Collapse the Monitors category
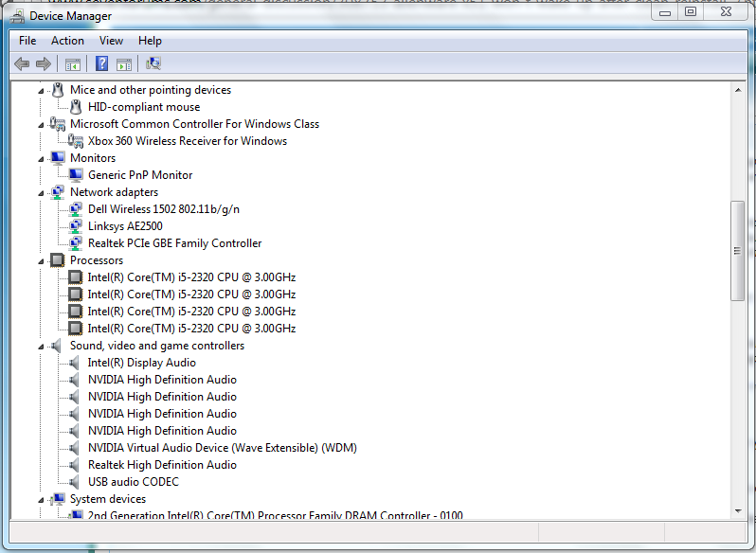 [x=41, y=159]
